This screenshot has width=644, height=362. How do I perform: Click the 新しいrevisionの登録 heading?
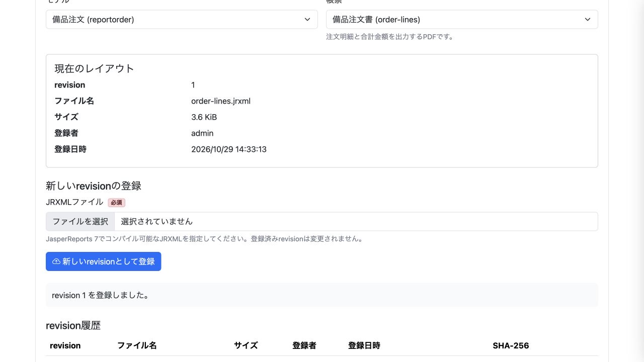[x=94, y=186]
